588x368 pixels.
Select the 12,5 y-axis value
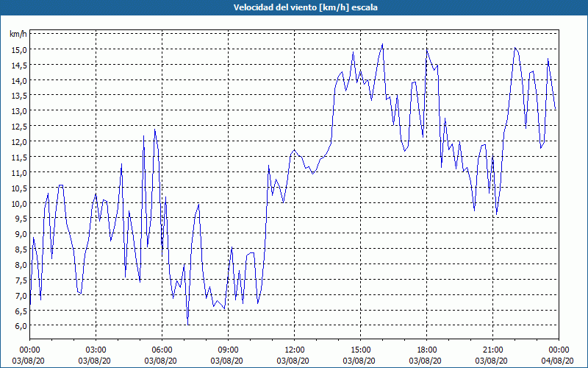click(x=18, y=127)
